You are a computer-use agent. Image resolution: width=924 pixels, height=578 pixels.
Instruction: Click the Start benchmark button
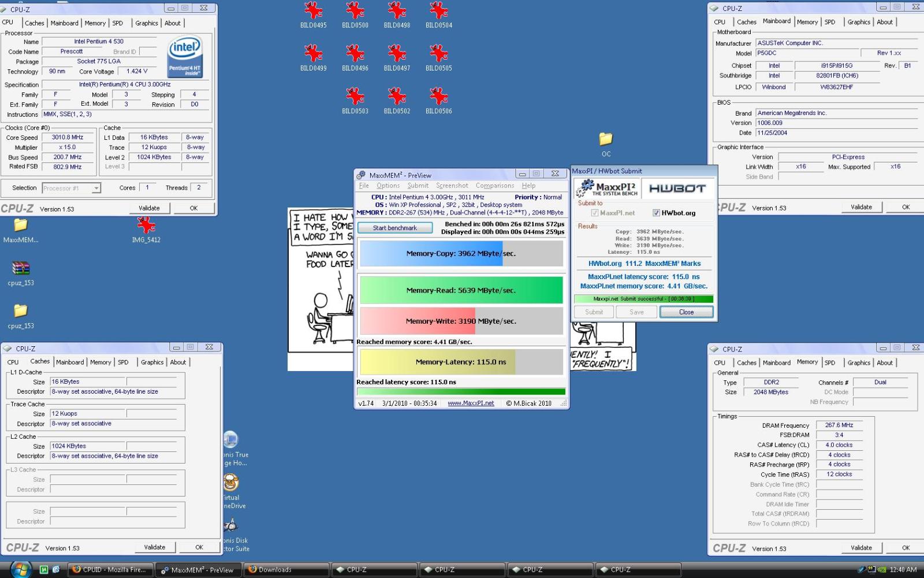coord(395,228)
